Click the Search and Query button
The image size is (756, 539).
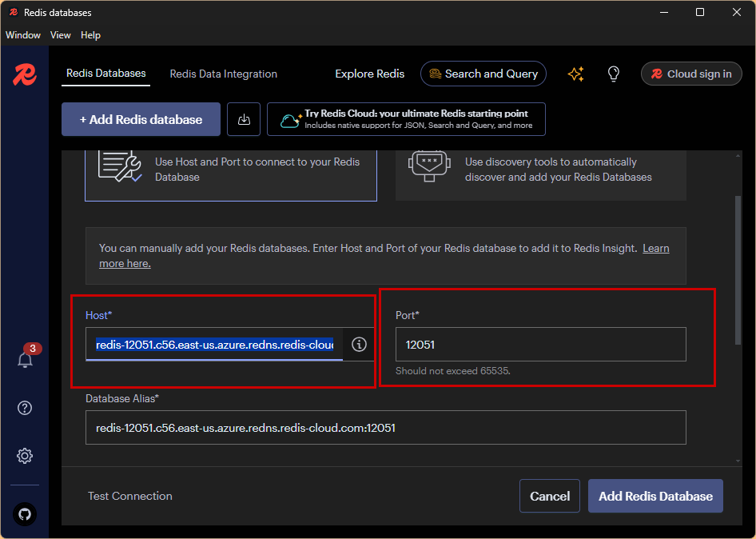click(483, 74)
